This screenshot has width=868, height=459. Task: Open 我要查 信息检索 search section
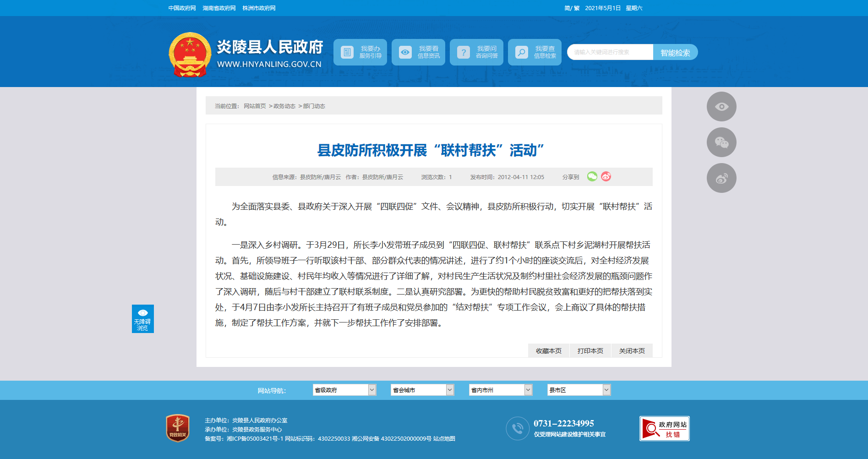point(535,52)
